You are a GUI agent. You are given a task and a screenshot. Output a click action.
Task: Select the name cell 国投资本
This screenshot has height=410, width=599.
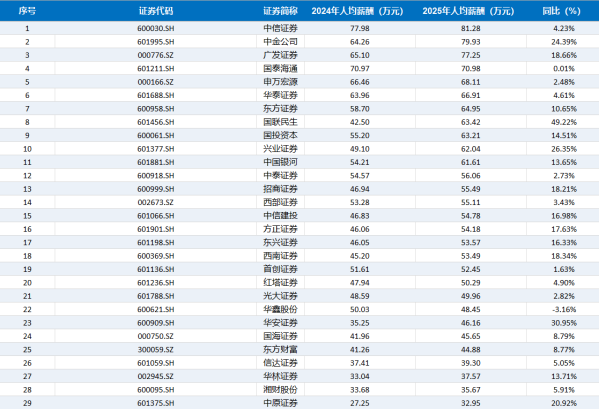pos(280,135)
